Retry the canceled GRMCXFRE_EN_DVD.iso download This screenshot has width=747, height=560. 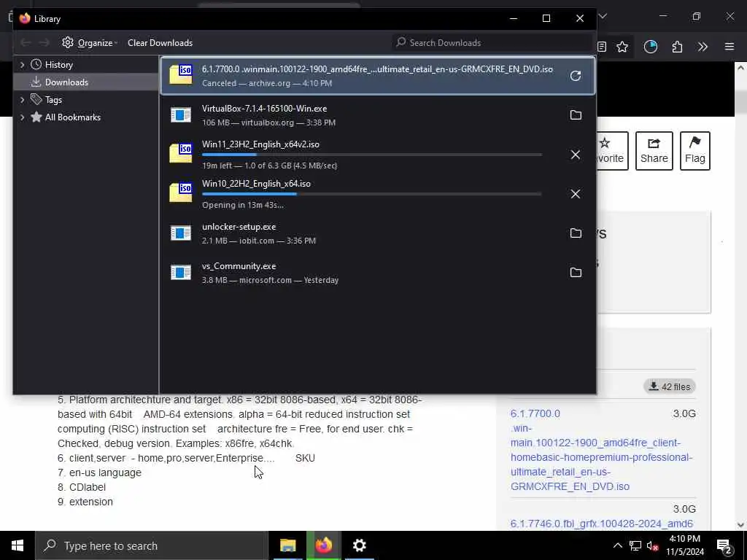[x=575, y=76]
